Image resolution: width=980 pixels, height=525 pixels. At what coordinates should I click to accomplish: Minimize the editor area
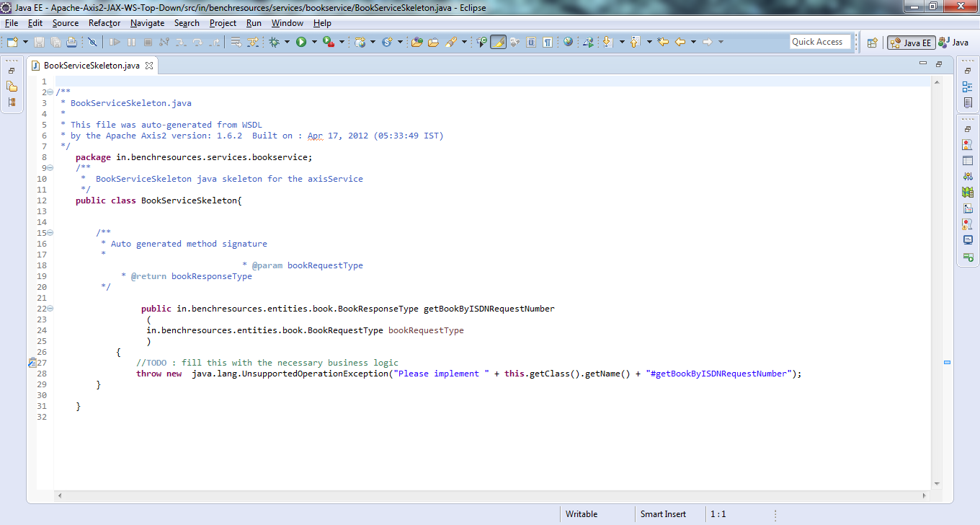point(923,63)
